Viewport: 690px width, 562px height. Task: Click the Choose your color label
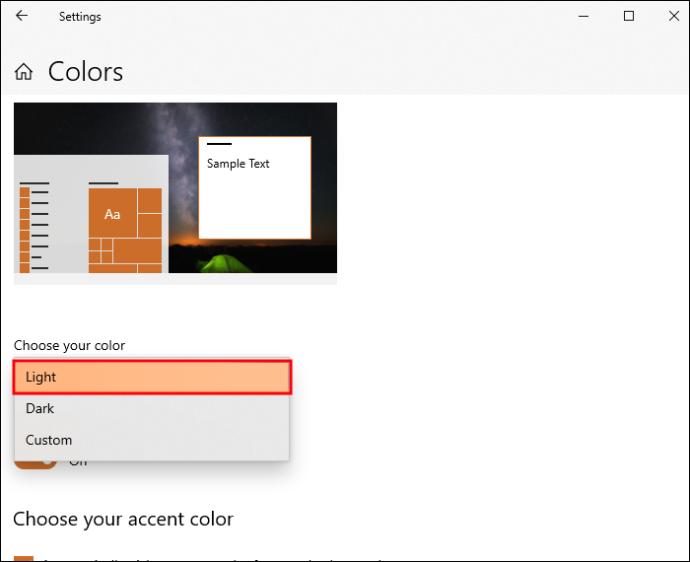[x=70, y=345]
